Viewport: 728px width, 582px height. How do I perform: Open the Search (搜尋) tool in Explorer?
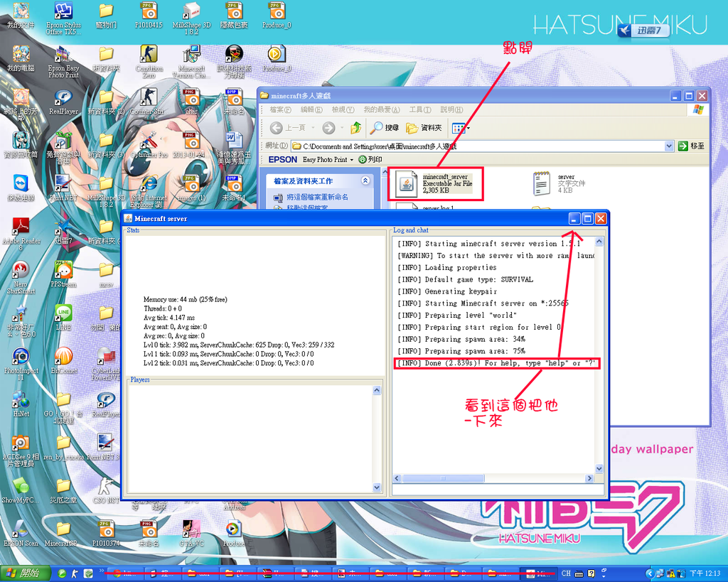tap(385, 128)
